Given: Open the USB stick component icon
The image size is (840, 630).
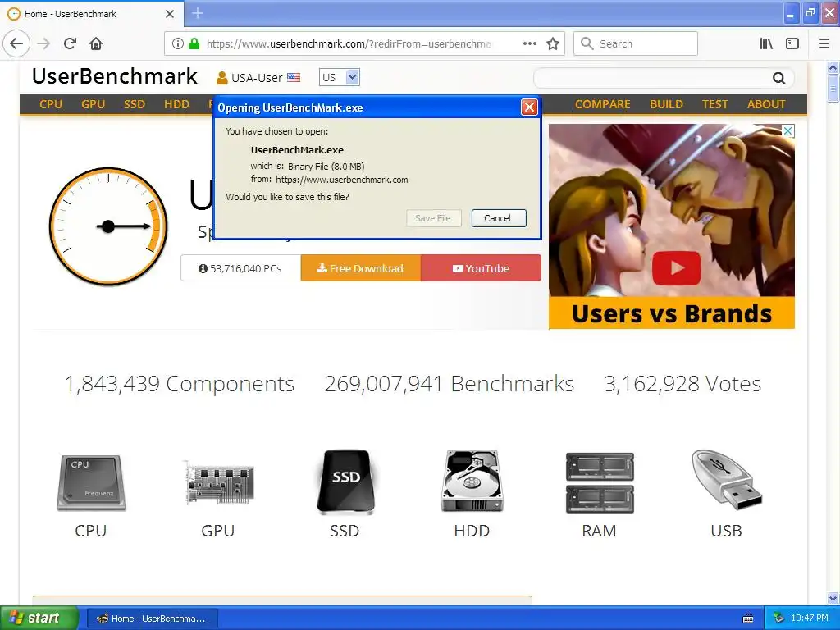Looking at the screenshot, I should click(727, 479).
